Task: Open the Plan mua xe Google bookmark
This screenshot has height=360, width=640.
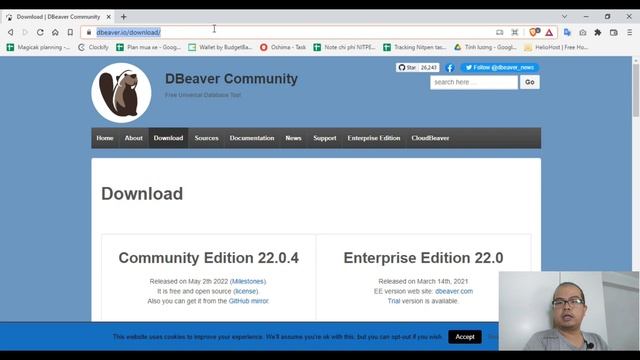Action: tap(149, 47)
